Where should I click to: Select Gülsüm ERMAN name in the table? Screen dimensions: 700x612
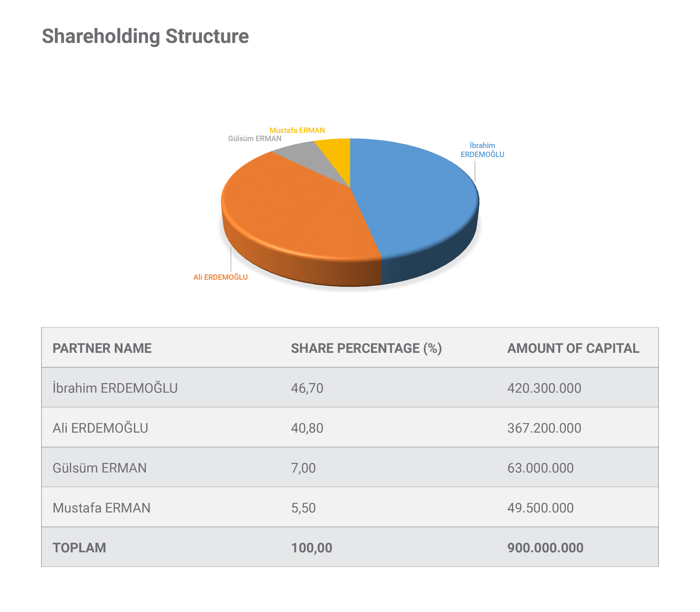[x=100, y=468]
